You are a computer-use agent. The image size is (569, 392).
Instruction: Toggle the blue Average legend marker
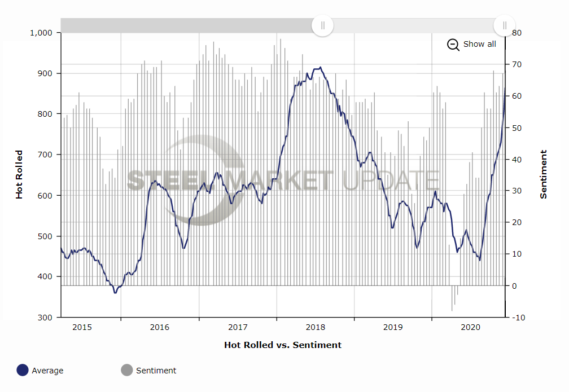pos(23,371)
